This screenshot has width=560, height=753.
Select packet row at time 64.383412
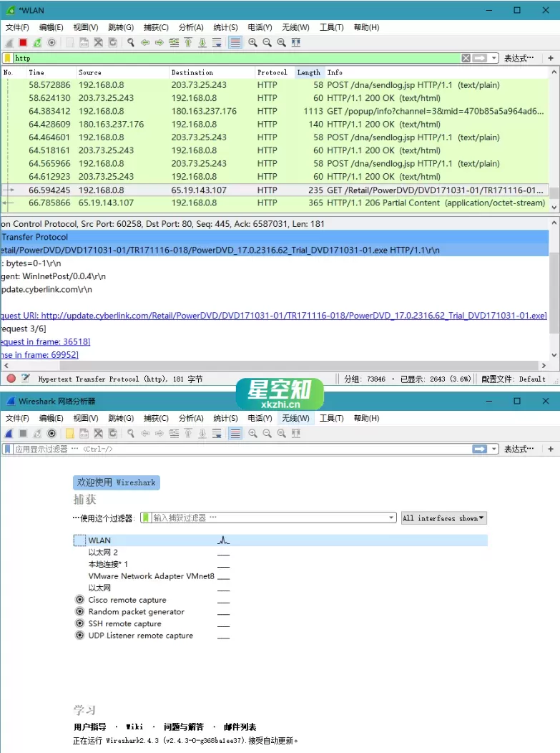pyautogui.click(x=275, y=112)
